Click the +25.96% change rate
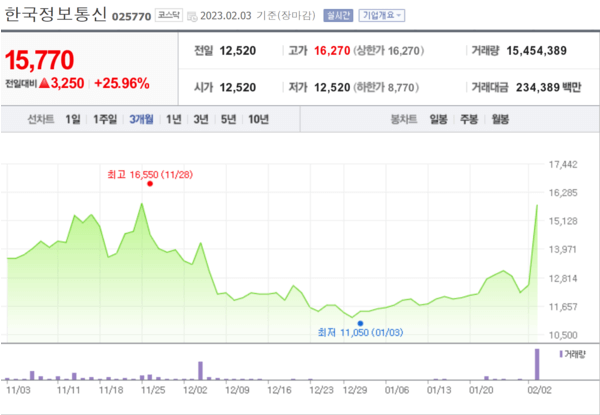 tap(122, 83)
